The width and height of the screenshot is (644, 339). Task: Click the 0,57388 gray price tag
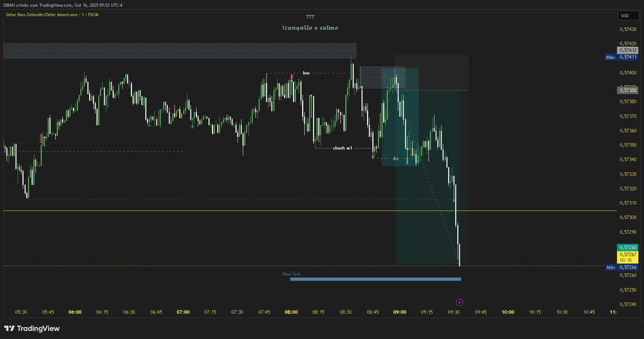[x=628, y=91]
